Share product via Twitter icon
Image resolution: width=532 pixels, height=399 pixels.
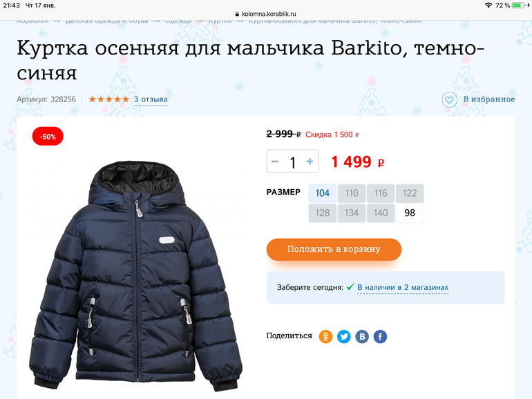click(x=343, y=337)
